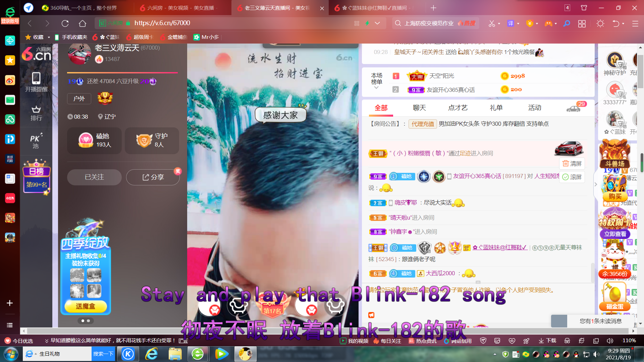
Task: Open the star favorites sidebar icon
Action: point(10,60)
